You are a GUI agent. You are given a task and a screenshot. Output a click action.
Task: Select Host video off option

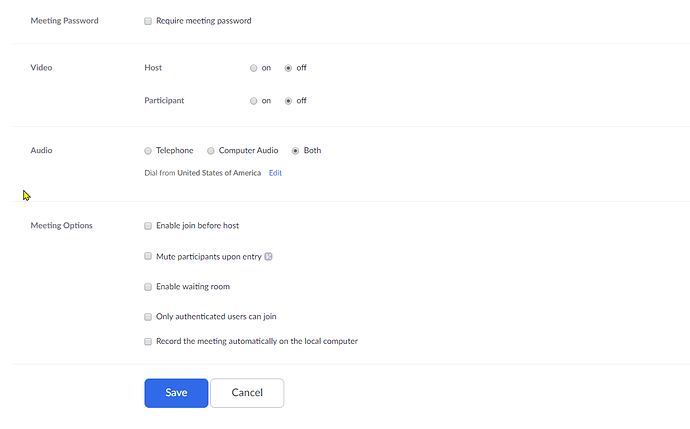(x=289, y=68)
